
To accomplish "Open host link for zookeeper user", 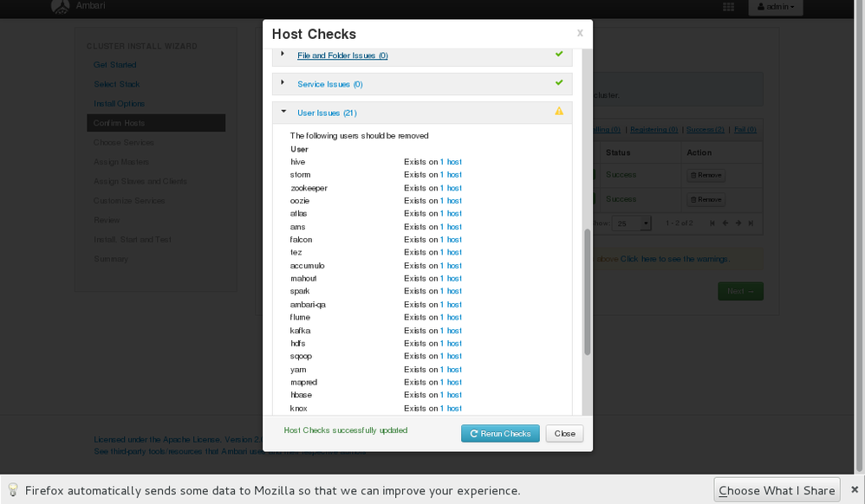I will click(x=451, y=187).
